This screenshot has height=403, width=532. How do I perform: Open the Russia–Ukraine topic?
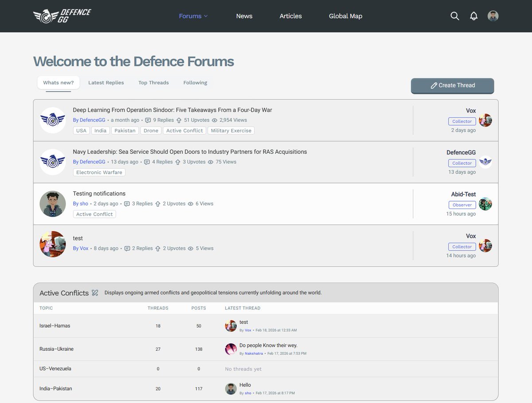click(x=56, y=349)
